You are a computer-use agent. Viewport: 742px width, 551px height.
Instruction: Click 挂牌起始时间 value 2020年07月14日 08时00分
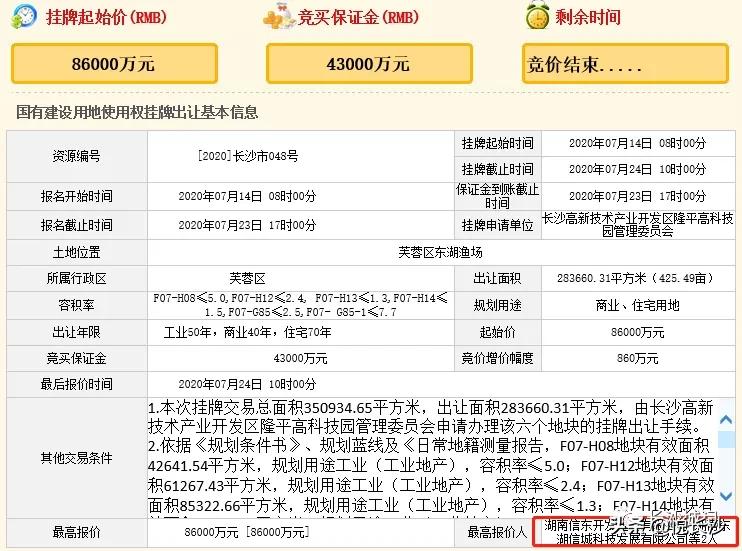coord(637,143)
